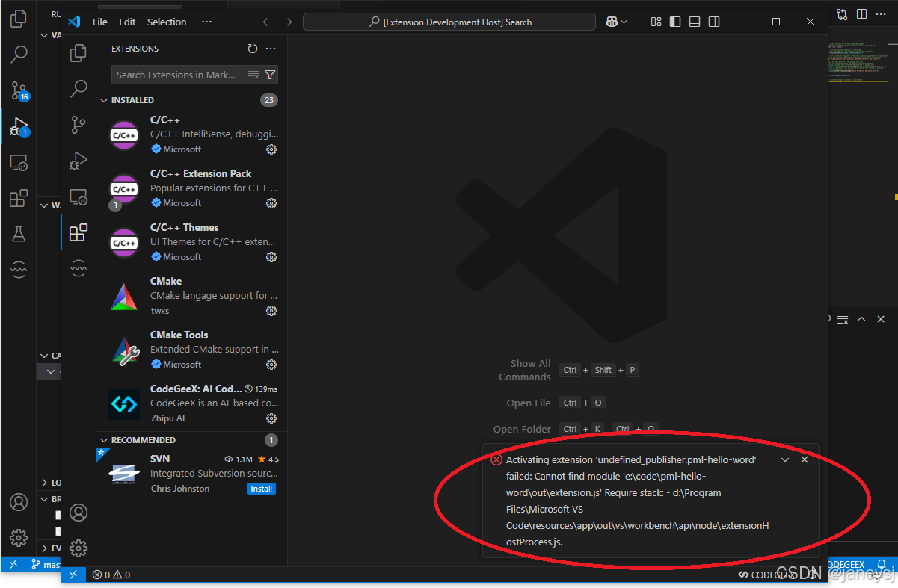Open Remote Explorer in back window activity bar
This screenshot has height=588, width=898.
(x=19, y=162)
